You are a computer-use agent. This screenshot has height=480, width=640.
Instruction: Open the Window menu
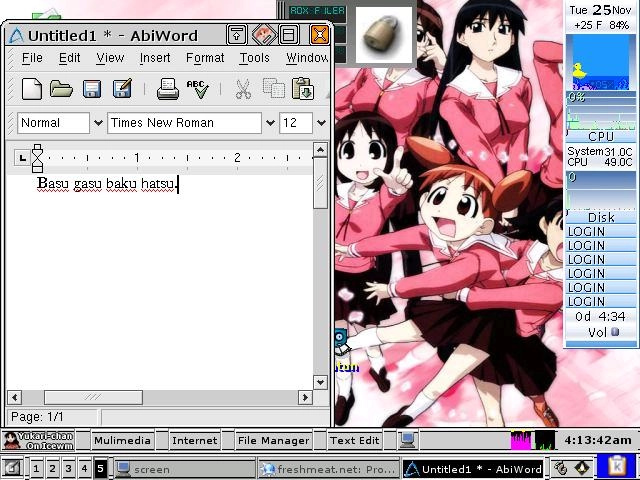307,58
